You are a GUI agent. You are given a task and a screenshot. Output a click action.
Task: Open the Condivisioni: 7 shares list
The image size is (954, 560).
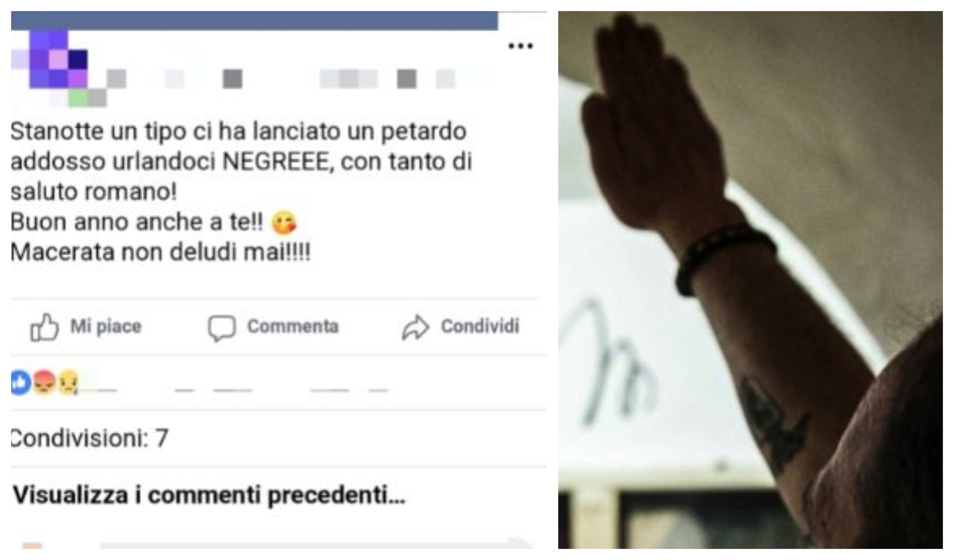pos(89,438)
